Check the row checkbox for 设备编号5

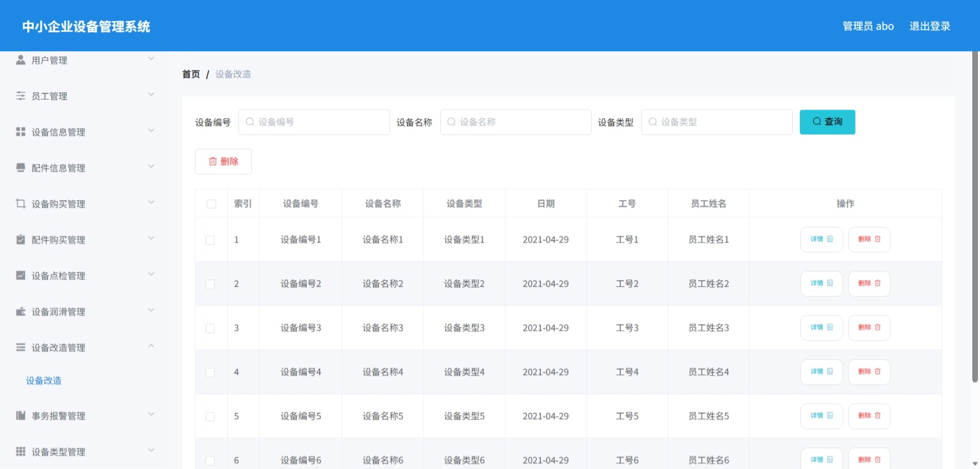pyautogui.click(x=210, y=417)
